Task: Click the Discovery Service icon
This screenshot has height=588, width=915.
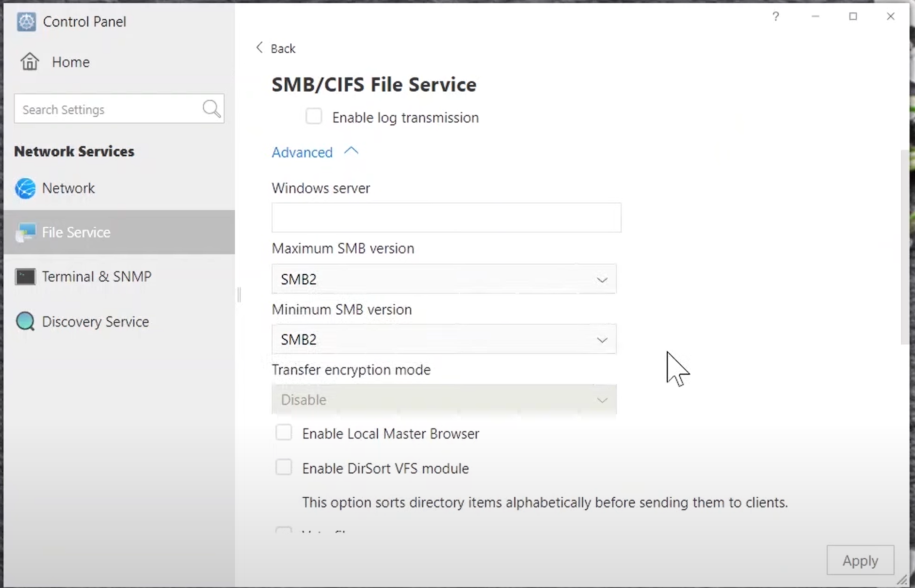Action: 25,322
